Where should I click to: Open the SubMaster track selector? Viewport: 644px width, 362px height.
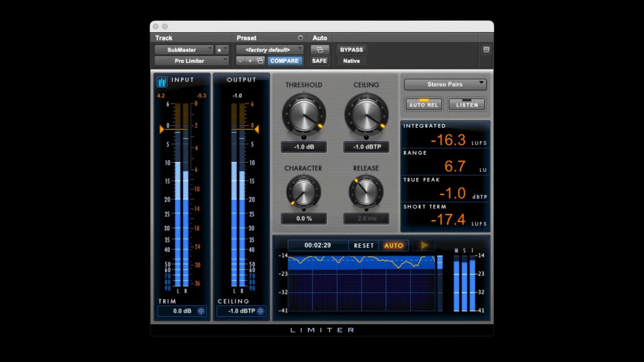[183, 50]
